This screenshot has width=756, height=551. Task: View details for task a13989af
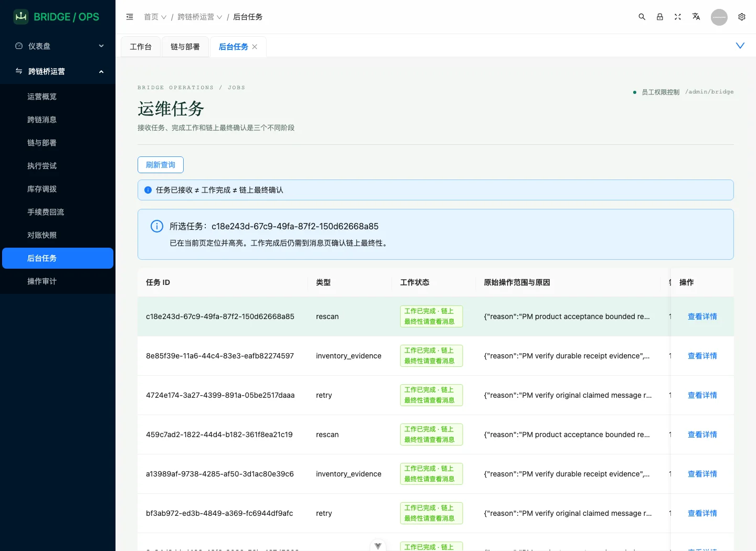[x=702, y=474]
